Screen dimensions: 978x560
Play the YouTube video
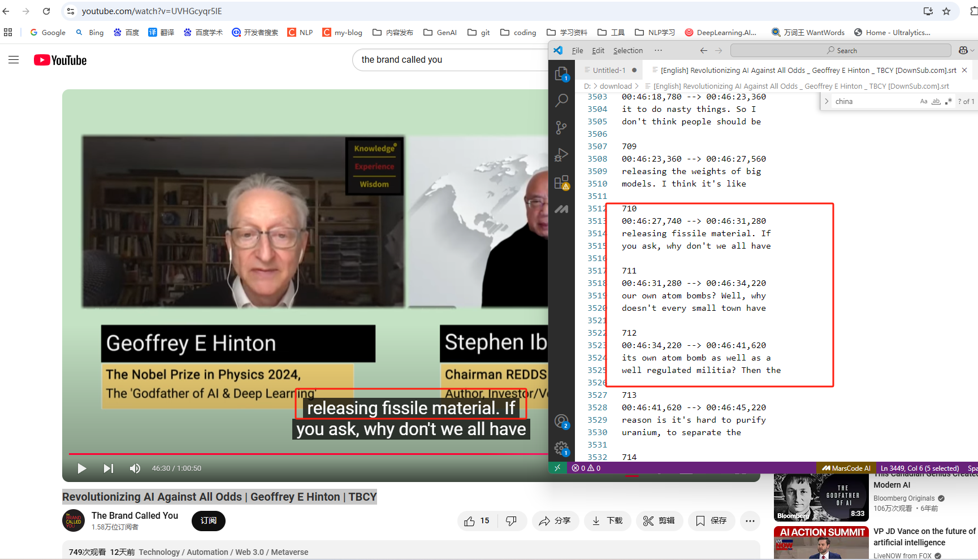[82, 468]
